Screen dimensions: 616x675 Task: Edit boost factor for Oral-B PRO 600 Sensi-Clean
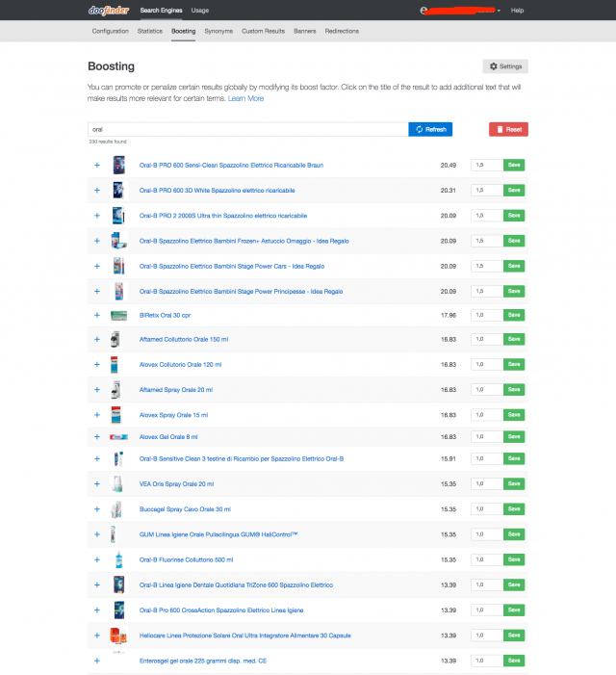[x=487, y=165]
